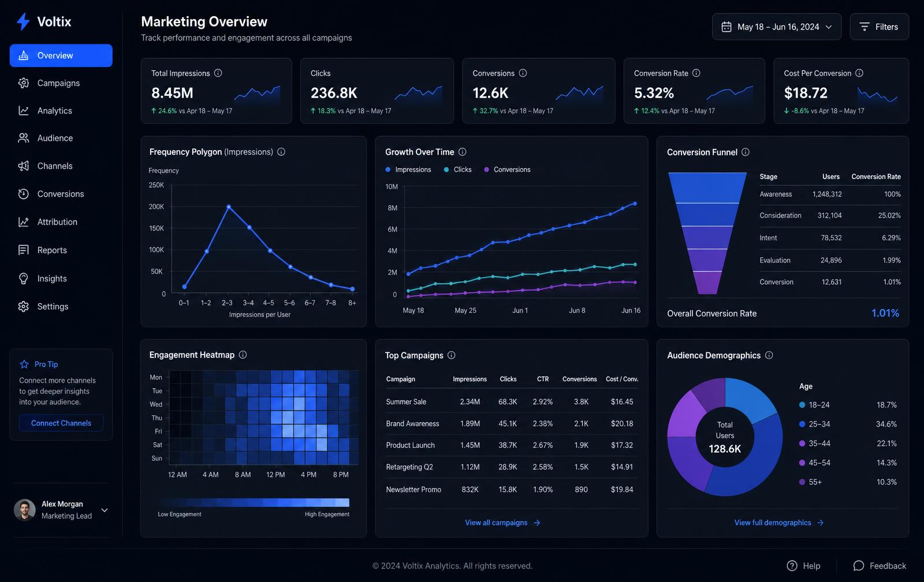Open the Campaigns sidebar page
This screenshot has height=582, width=924.
tap(61, 83)
